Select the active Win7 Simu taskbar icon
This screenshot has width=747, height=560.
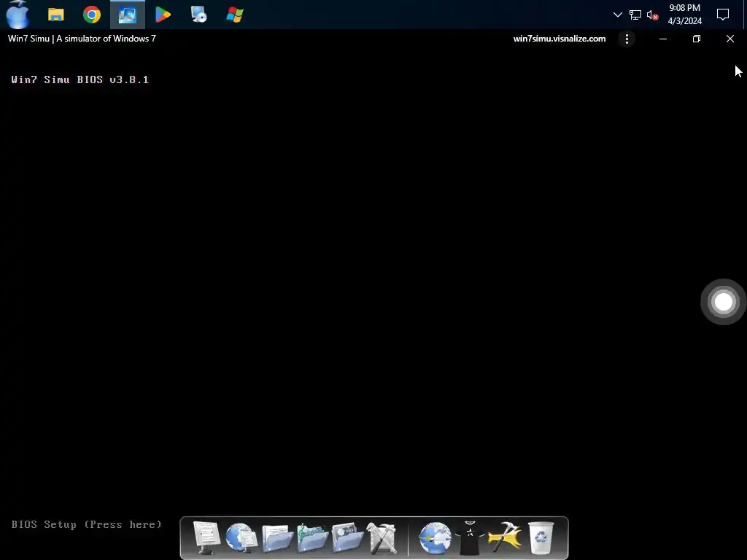pyautogui.click(x=127, y=15)
